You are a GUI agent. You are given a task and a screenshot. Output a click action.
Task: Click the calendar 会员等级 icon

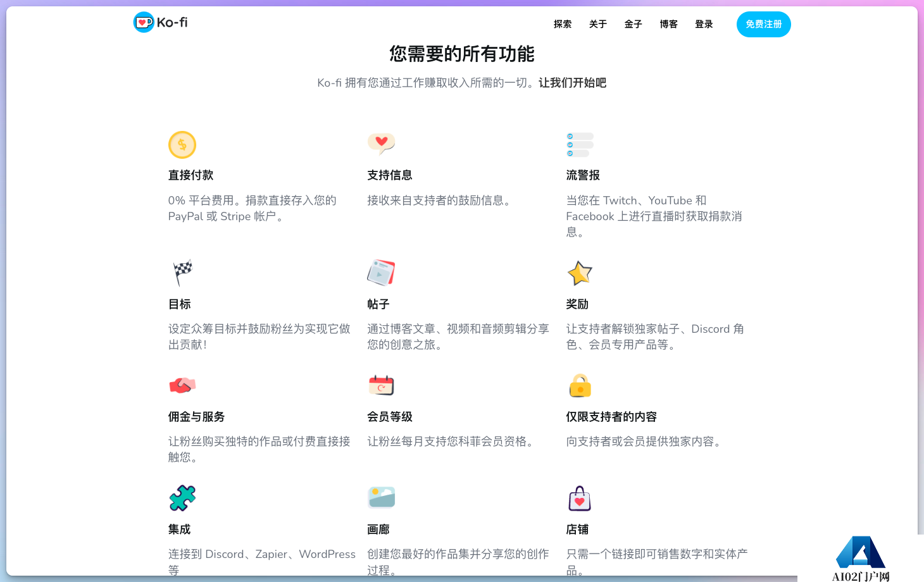[381, 385]
